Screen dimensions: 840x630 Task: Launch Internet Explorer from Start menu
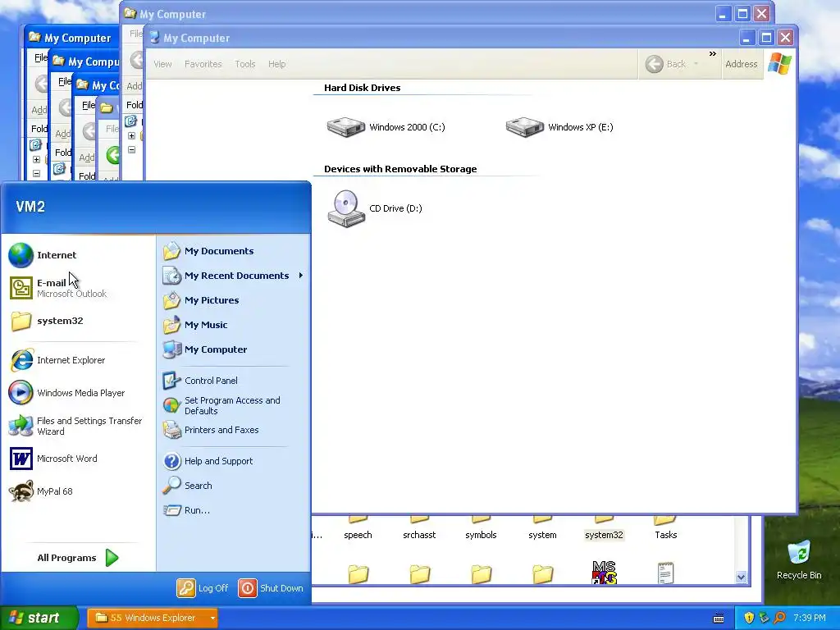coord(57,360)
